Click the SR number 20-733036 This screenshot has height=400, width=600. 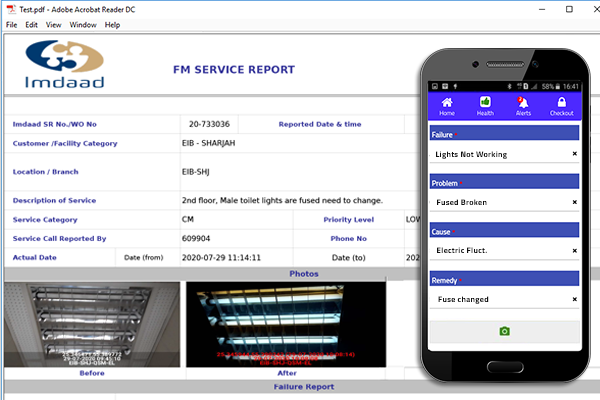[x=209, y=124]
